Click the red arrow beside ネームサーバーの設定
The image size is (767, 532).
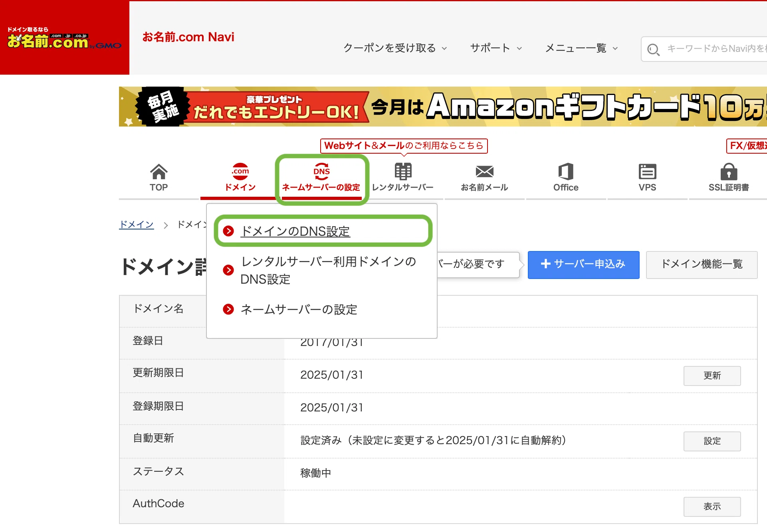(228, 309)
